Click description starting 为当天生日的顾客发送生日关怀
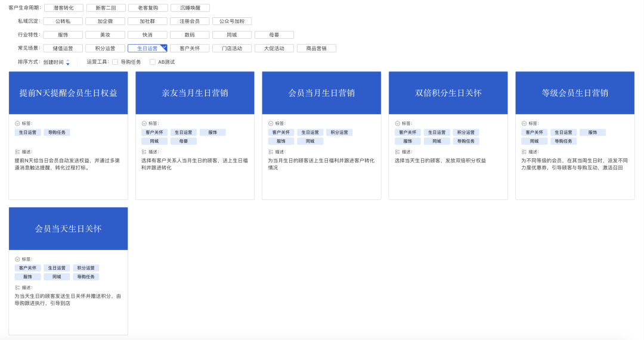644x340 pixels. click(68, 300)
